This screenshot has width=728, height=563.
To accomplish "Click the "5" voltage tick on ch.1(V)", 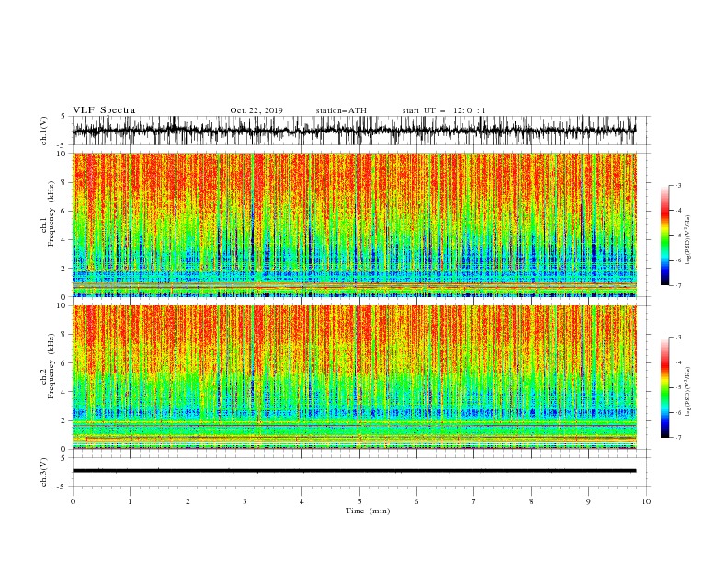I will (x=64, y=117).
